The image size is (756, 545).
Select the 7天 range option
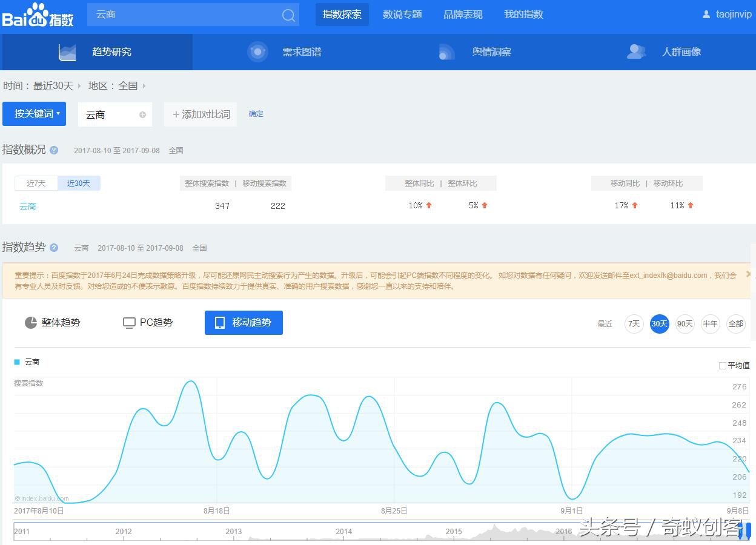634,324
